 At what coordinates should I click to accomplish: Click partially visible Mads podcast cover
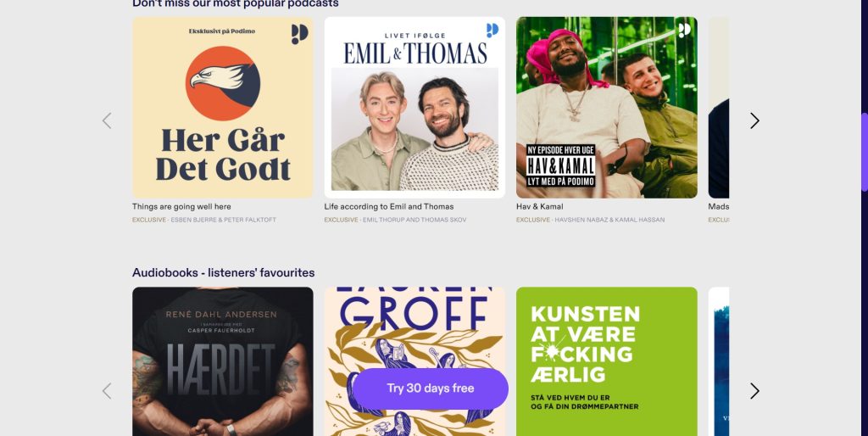click(x=719, y=108)
